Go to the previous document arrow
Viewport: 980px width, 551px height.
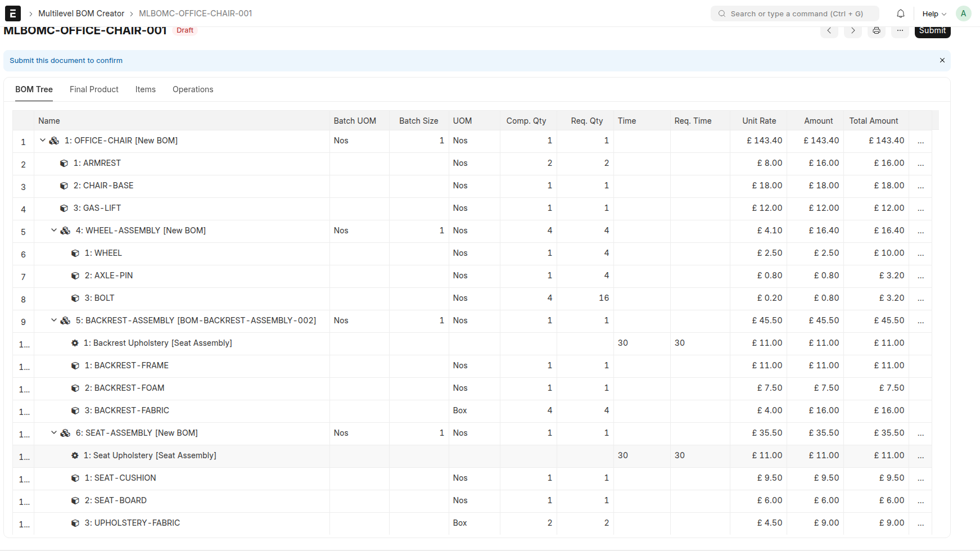(829, 31)
